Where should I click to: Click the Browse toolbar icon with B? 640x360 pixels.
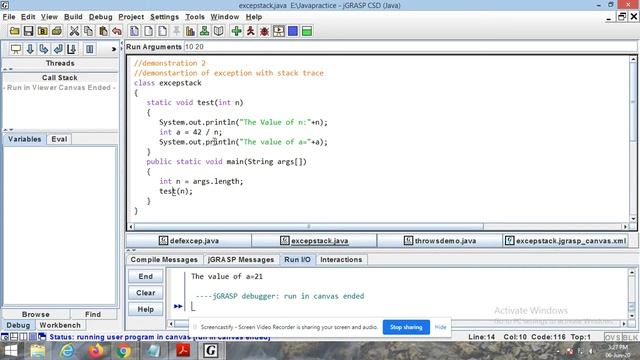[x=42, y=31]
